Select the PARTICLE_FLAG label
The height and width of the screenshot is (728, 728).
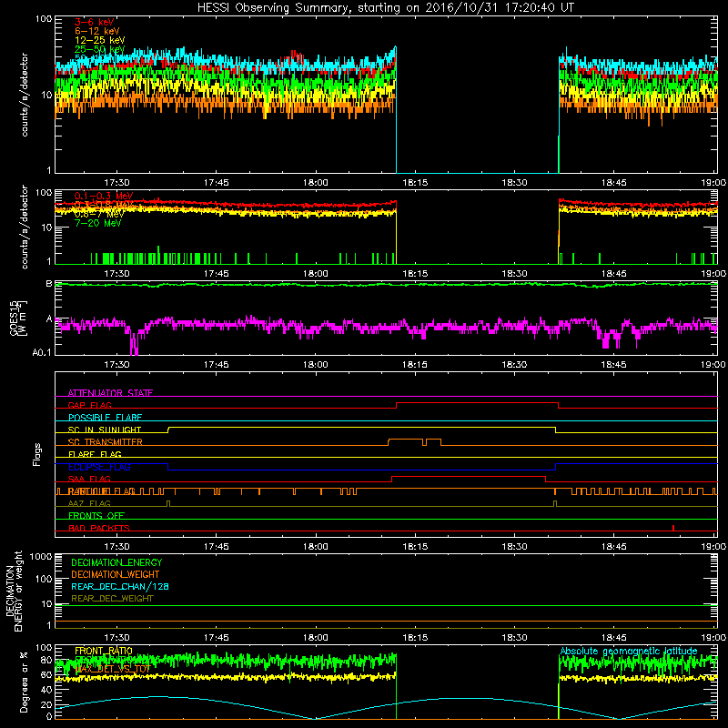102,491
